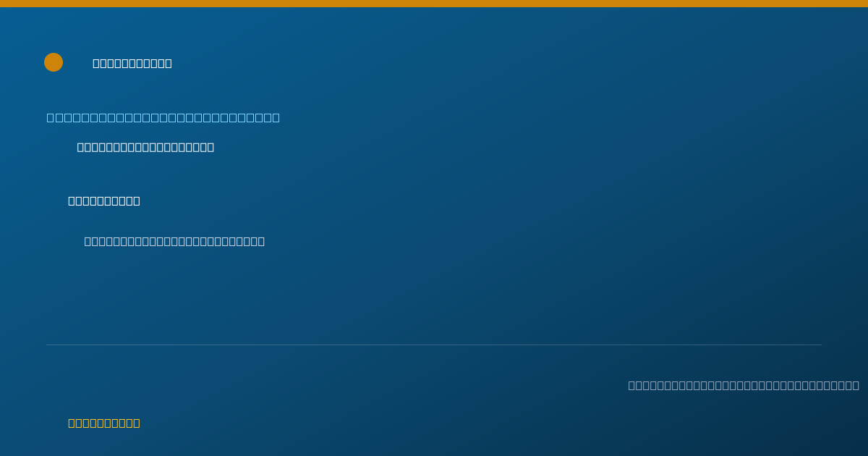Click the last glyph of the light-blue headline
The image size is (868, 456).
276,117
